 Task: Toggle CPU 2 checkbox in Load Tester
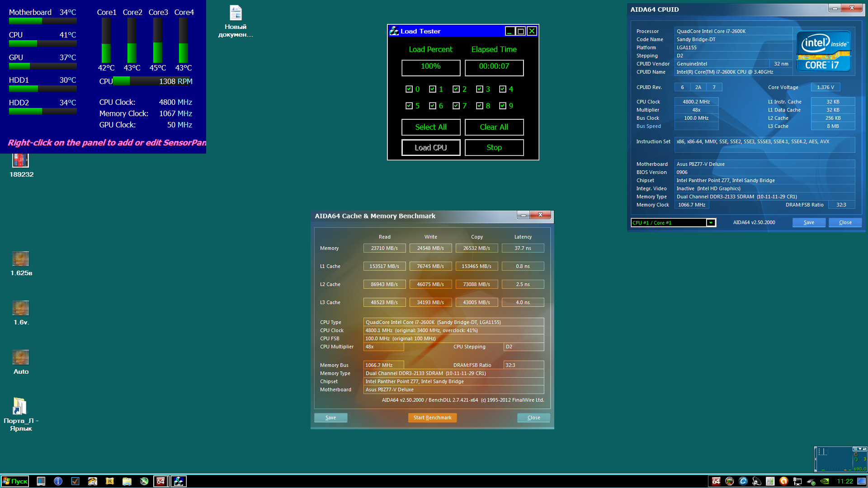coord(456,89)
